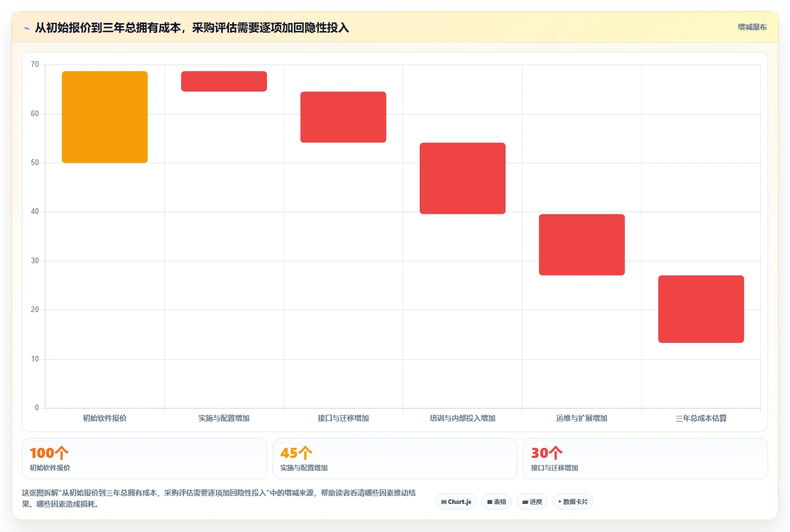Click the red 三年总成本估算 bar
Image resolution: width=790 pixels, height=532 pixels.
point(701,309)
